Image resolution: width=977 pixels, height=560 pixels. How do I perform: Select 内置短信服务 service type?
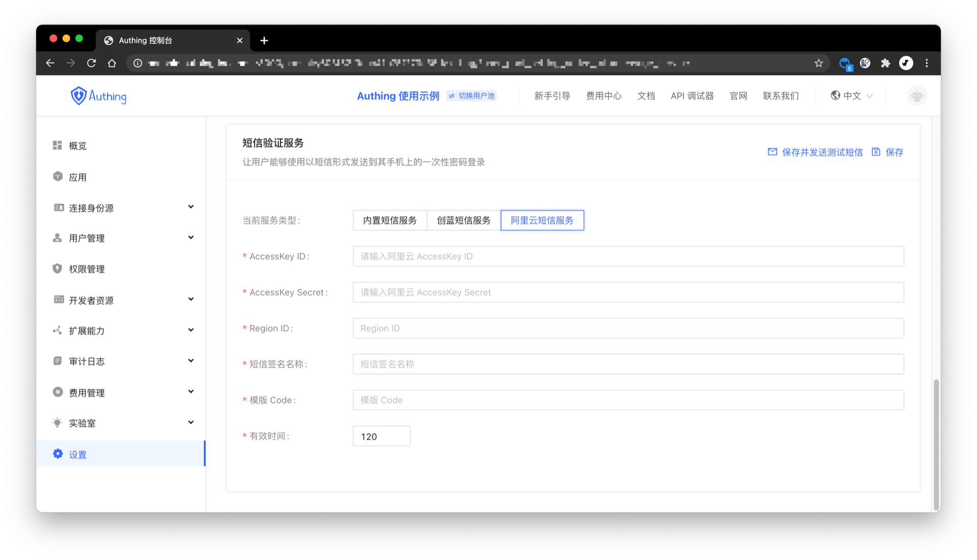pos(389,220)
